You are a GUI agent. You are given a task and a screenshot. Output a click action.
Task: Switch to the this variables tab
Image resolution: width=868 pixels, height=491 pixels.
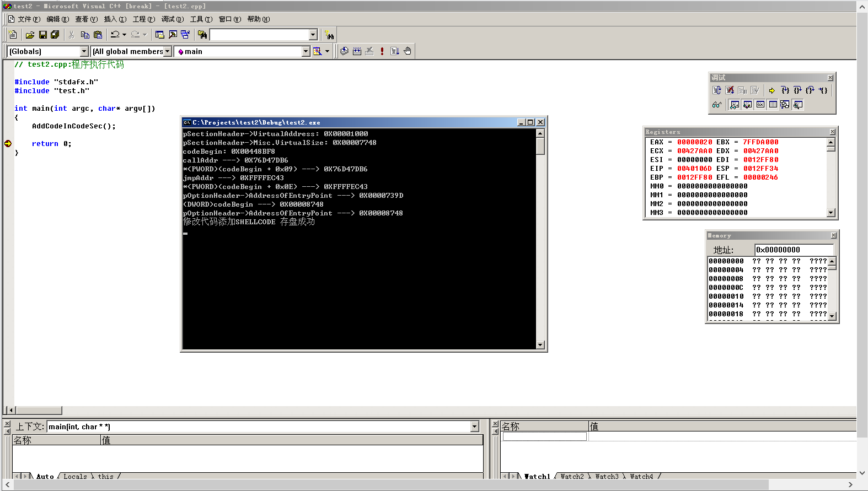(x=106, y=476)
